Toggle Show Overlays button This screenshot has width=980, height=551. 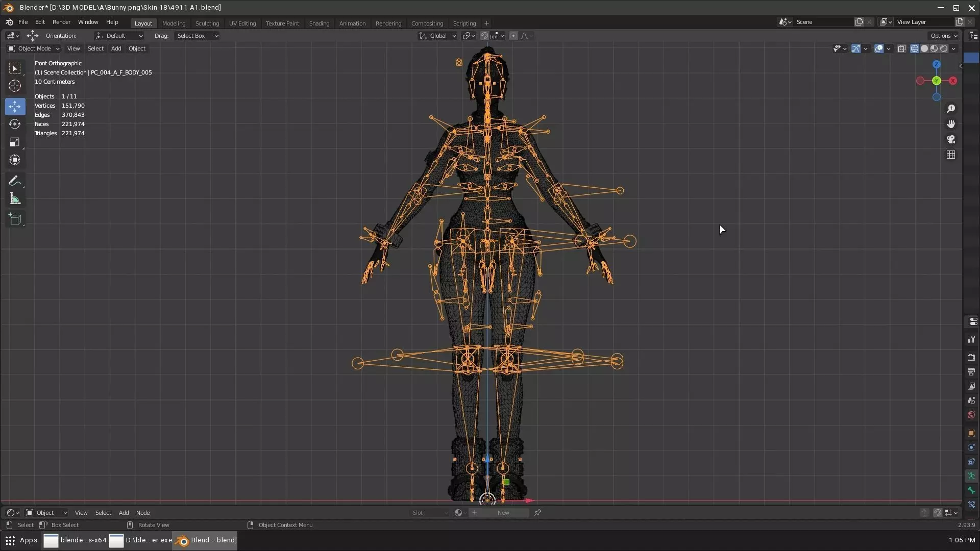pos(879,48)
